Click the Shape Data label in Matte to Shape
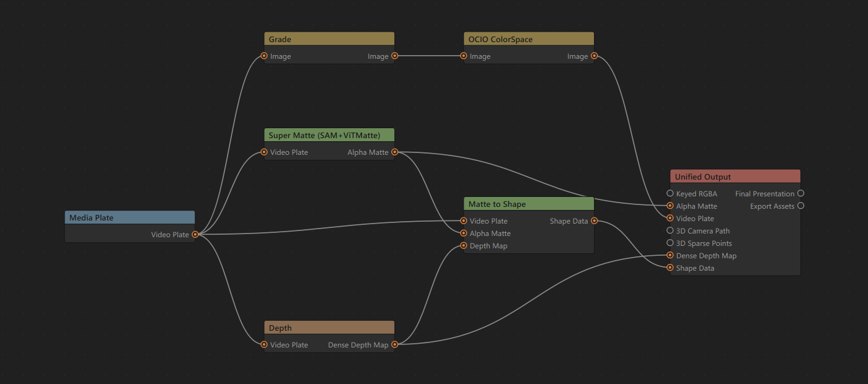This screenshot has height=384, width=868. point(569,221)
